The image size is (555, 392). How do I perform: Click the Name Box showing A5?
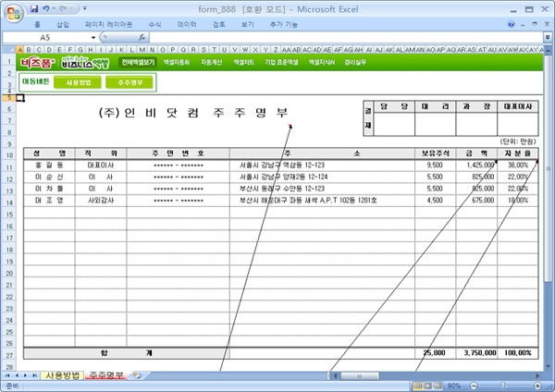pos(46,38)
